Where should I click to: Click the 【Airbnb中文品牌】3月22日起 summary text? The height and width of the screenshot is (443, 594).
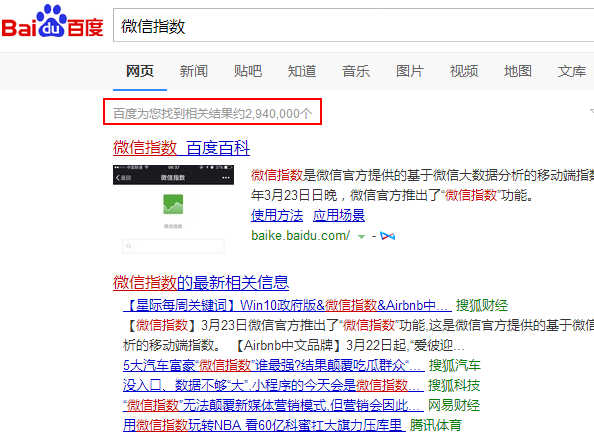click(349, 345)
